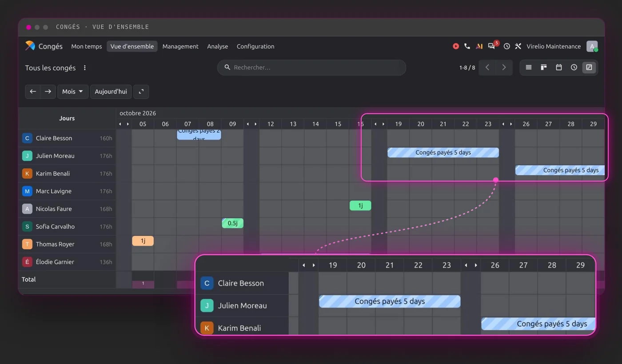Screen dimensions: 622x364
Task: Open Nicolas Faure's green 1j leave pill
Action: 360,206
